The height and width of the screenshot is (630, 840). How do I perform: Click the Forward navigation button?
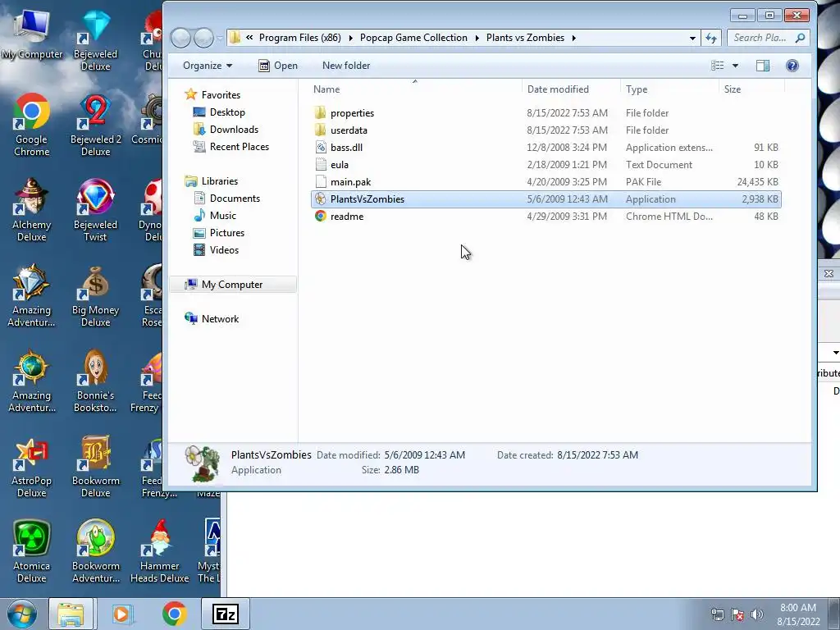tap(204, 38)
